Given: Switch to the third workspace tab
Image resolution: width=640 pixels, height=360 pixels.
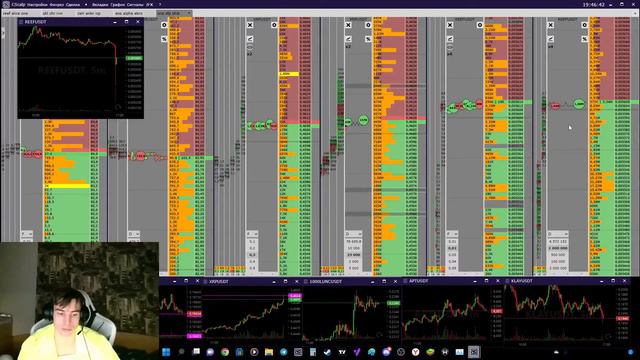Looking at the screenshot, I should pyautogui.click(x=89, y=13).
